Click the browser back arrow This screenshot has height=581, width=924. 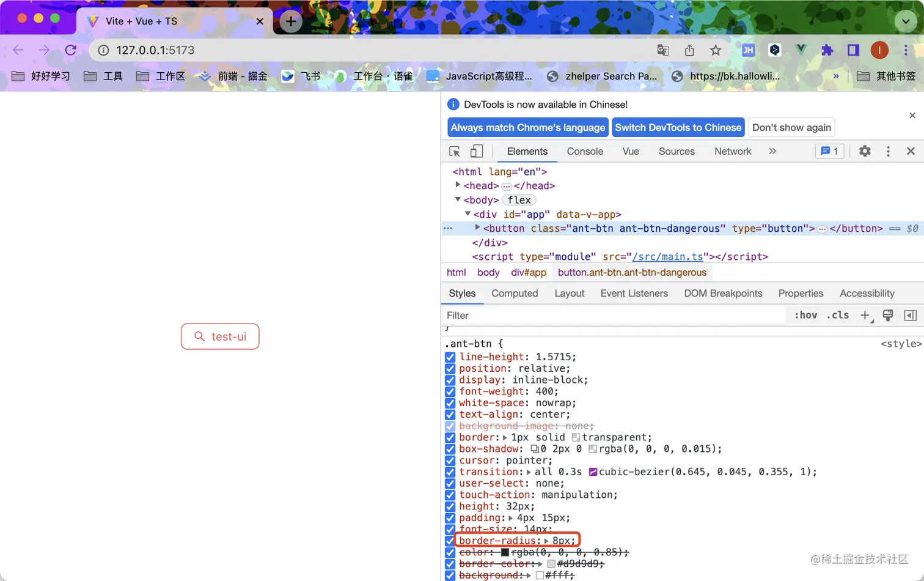18,50
